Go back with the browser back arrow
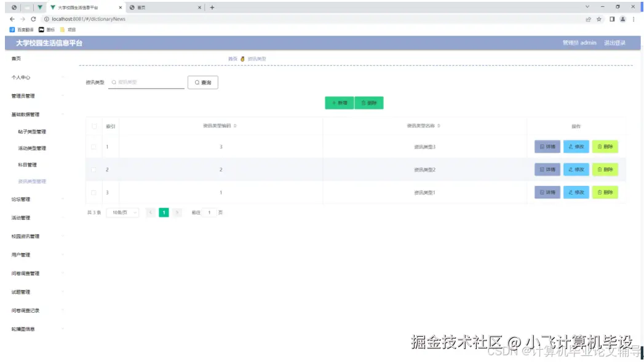The image size is (644, 362). (12, 19)
